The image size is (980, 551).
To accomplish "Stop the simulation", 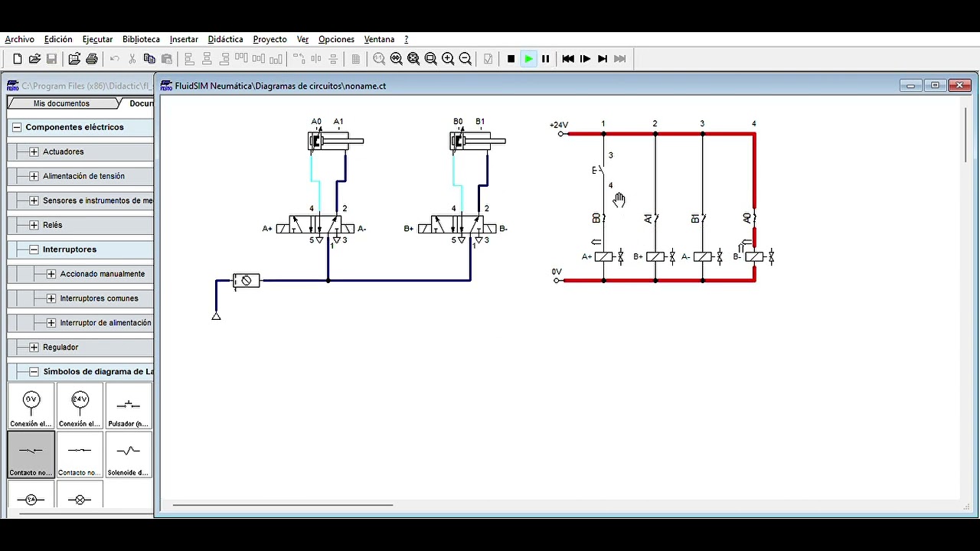I will click(x=511, y=59).
